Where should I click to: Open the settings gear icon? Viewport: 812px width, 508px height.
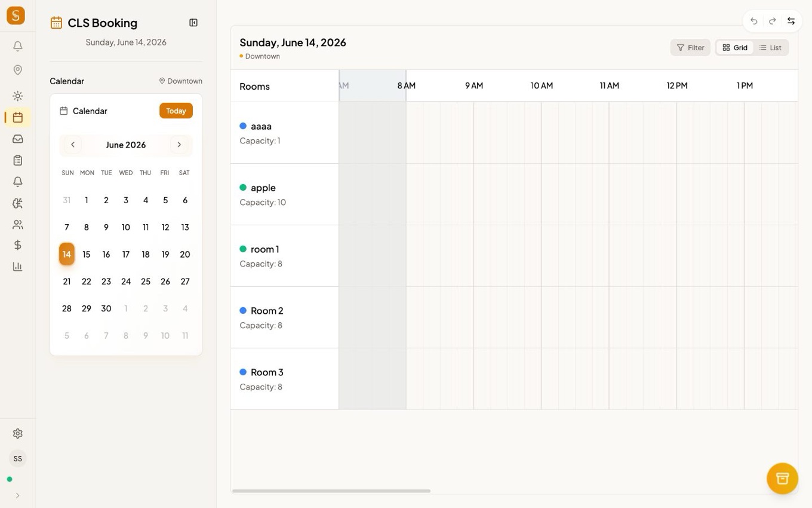pyautogui.click(x=18, y=433)
